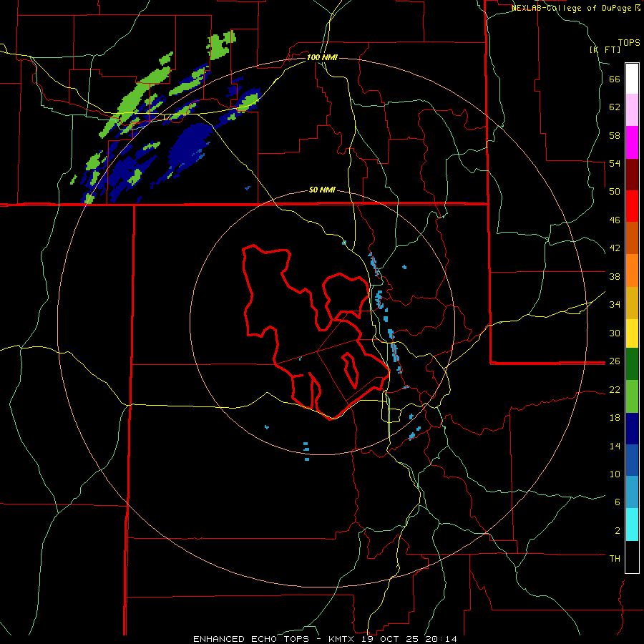Click the 18 legend value
644x644 pixels.
click(615, 418)
